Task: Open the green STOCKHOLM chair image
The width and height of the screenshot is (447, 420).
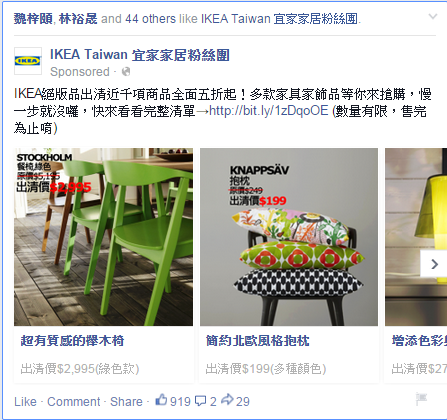Action: click(103, 237)
